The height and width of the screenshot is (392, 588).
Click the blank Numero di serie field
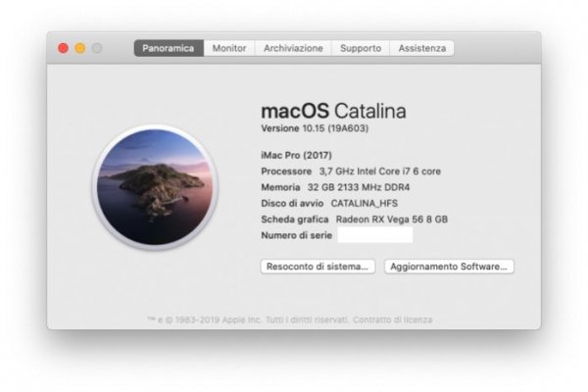pyautogui.click(x=375, y=235)
